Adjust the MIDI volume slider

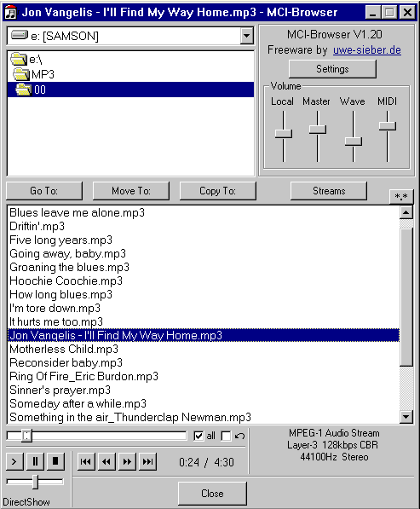tap(388, 126)
